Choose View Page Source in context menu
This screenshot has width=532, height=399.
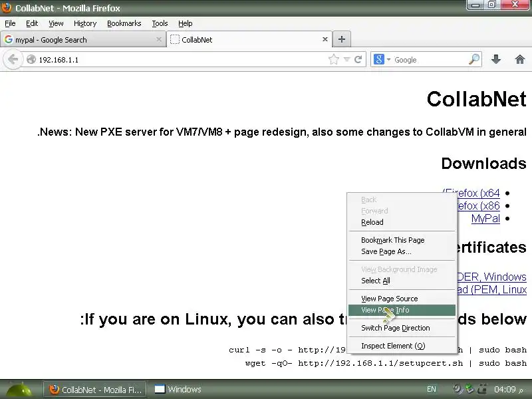coord(402,299)
